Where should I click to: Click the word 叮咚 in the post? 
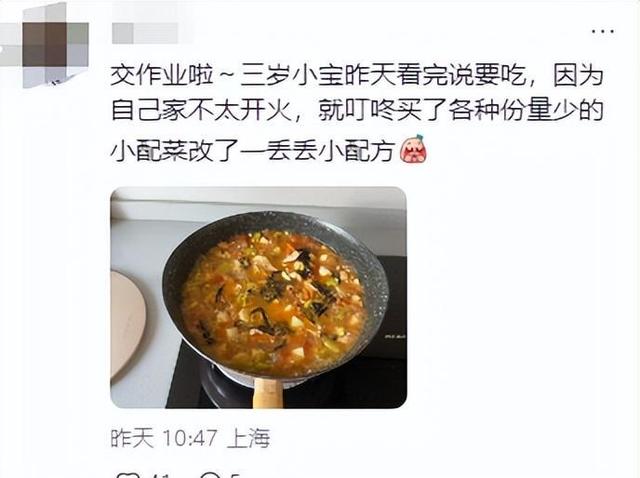[370, 110]
